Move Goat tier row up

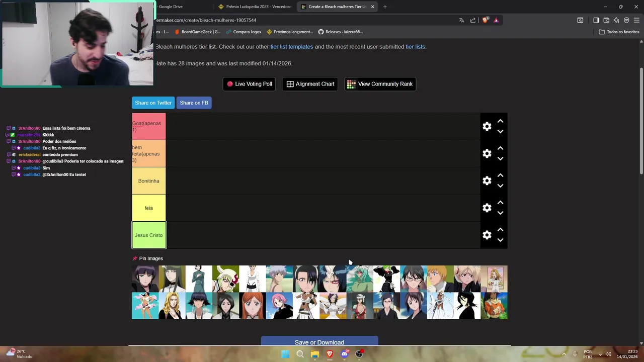click(500, 121)
